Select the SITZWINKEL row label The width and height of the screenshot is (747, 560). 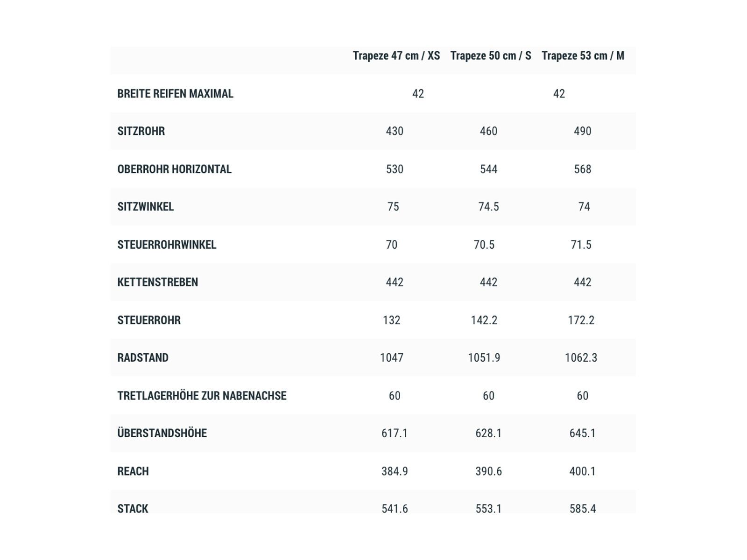pos(145,207)
